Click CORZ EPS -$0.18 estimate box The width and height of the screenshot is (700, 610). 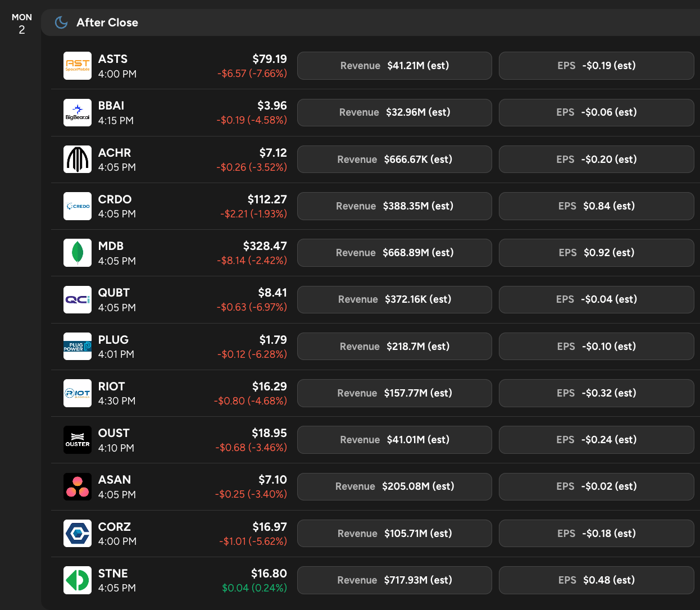click(x=597, y=534)
